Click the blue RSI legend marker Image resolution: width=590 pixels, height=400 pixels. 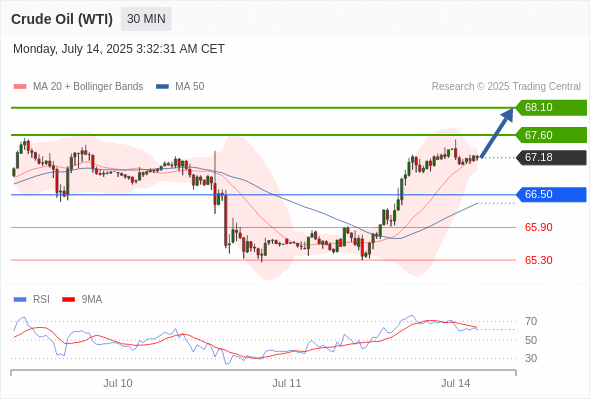pyautogui.click(x=20, y=300)
